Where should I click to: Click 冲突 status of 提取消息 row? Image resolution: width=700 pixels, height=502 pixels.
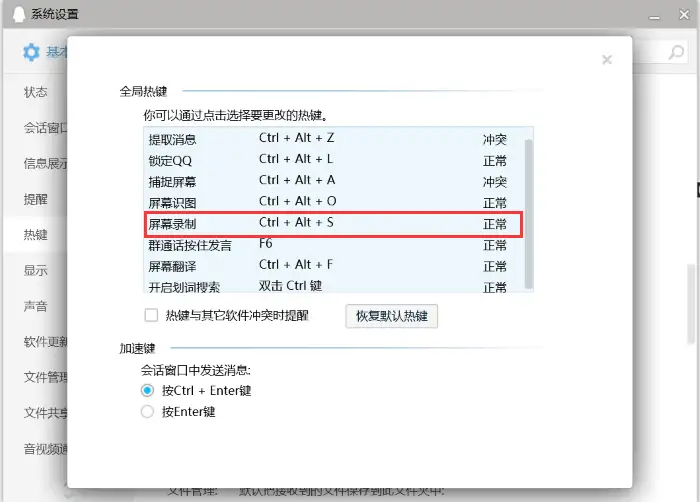tap(495, 139)
